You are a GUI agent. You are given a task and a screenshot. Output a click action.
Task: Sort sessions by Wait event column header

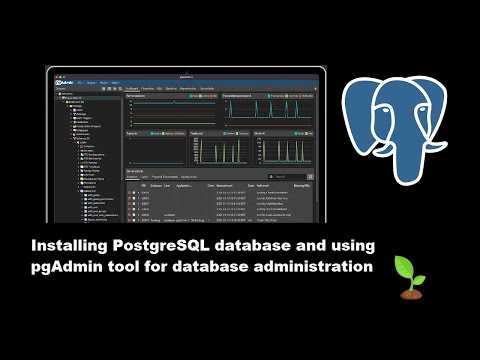(263, 186)
